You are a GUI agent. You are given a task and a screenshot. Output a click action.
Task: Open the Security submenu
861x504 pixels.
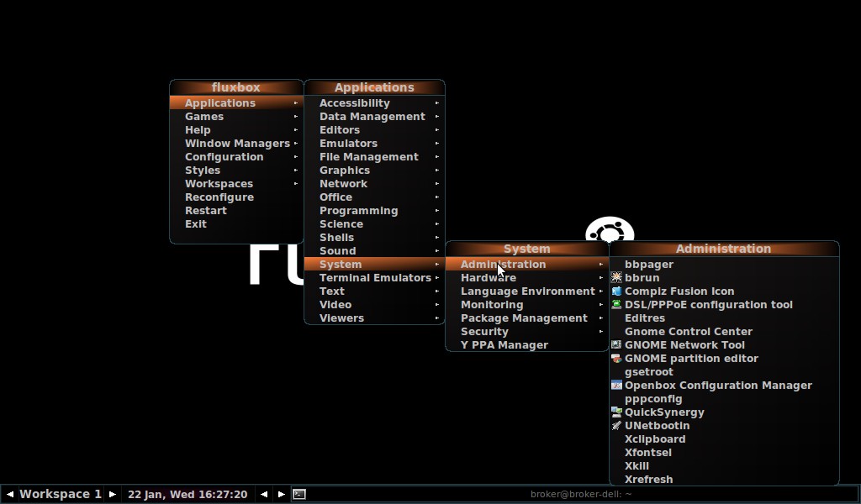coord(527,331)
